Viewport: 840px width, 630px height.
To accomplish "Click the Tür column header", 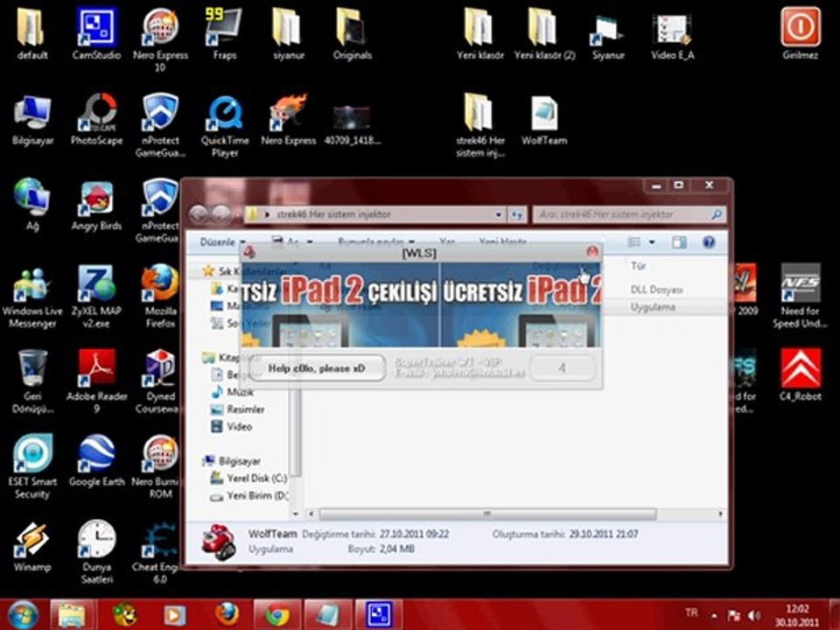I will coord(638,266).
